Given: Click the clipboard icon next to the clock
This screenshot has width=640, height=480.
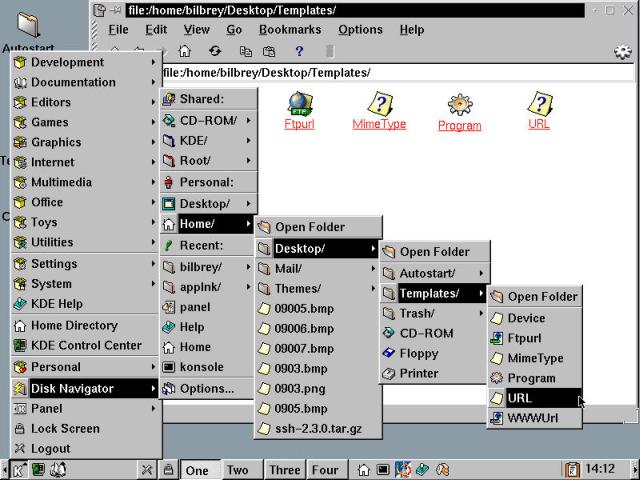Looking at the screenshot, I should pyautogui.click(x=572, y=469).
